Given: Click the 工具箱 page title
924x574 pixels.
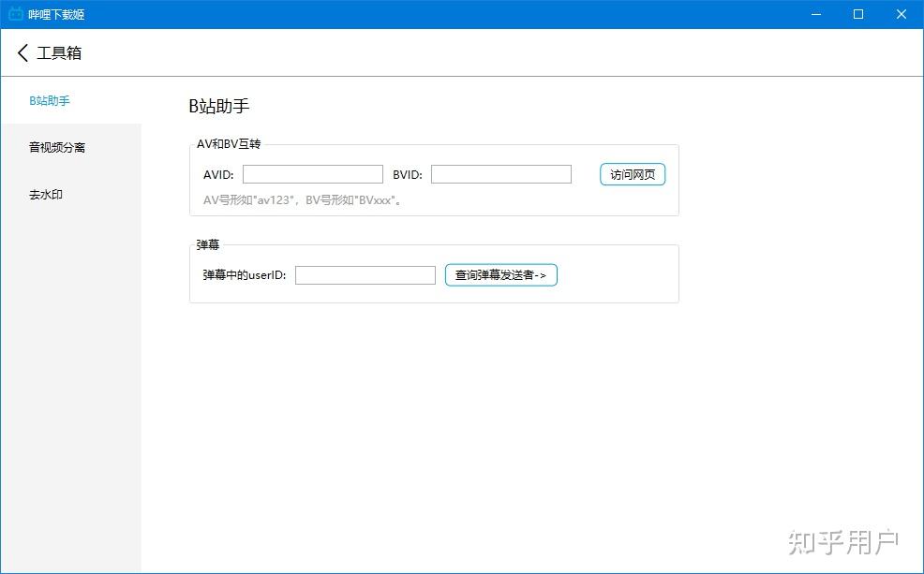Looking at the screenshot, I should click(59, 53).
